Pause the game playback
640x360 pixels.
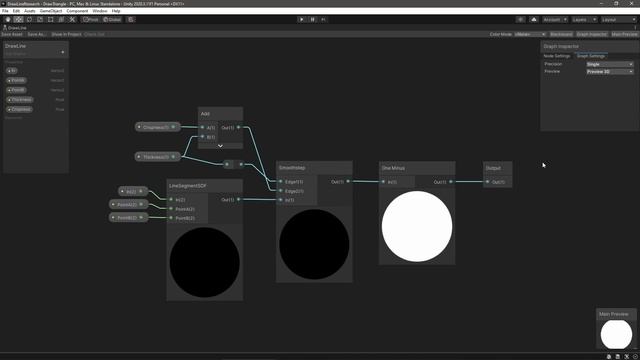[x=313, y=20]
